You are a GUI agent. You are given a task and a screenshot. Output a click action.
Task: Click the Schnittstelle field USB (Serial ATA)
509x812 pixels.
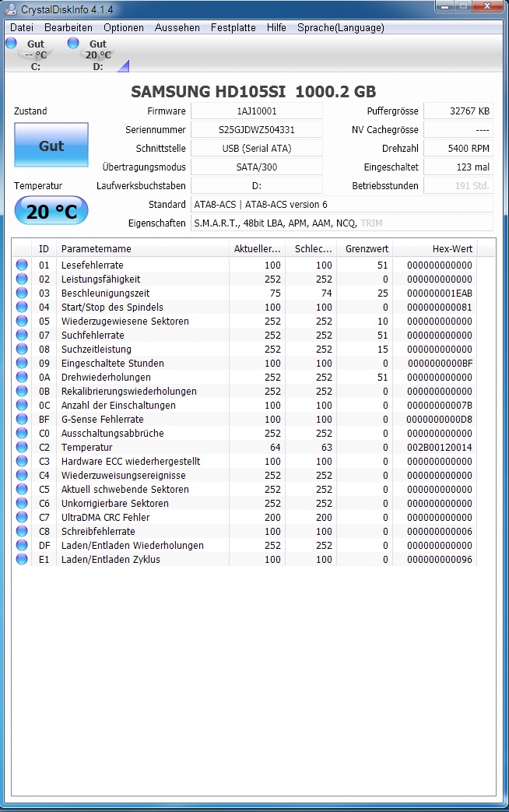pyautogui.click(x=257, y=148)
